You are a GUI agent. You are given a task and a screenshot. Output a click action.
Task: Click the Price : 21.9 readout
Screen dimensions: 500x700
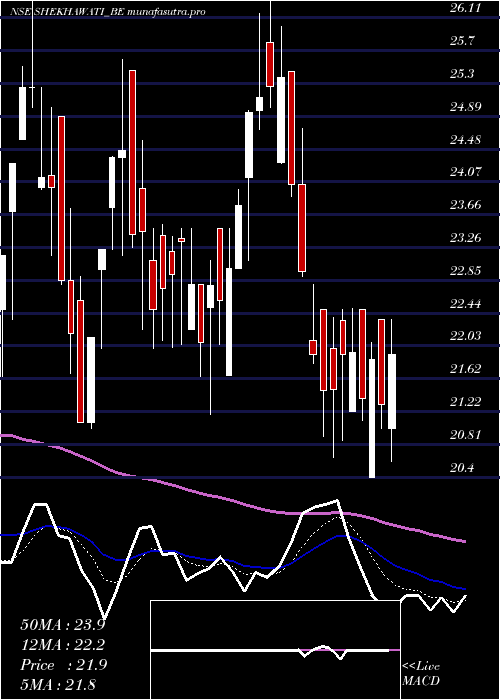[63, 665]
